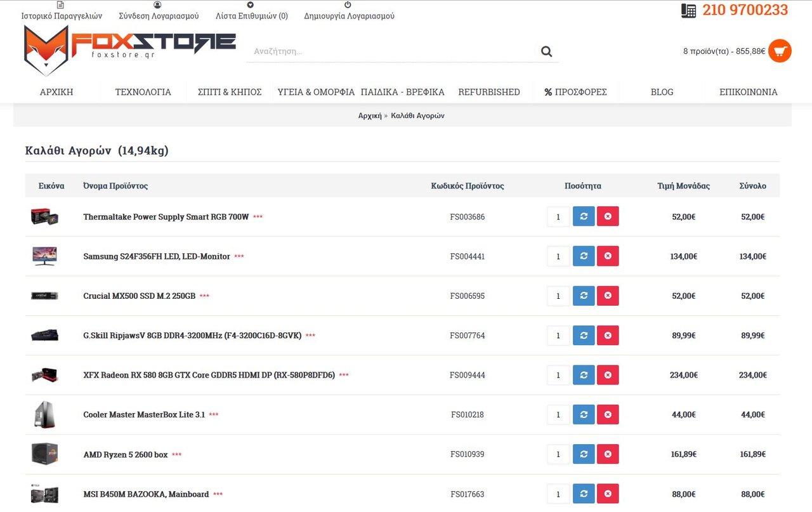Viewport: 812px width, 512px height.
Task: Click AMD Ryzen box thumbnail
Action: click(44, 454)
